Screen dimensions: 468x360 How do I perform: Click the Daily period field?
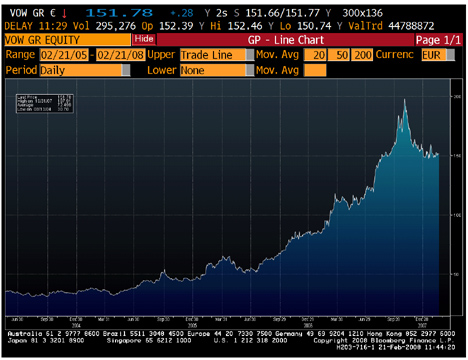[81, 70]
